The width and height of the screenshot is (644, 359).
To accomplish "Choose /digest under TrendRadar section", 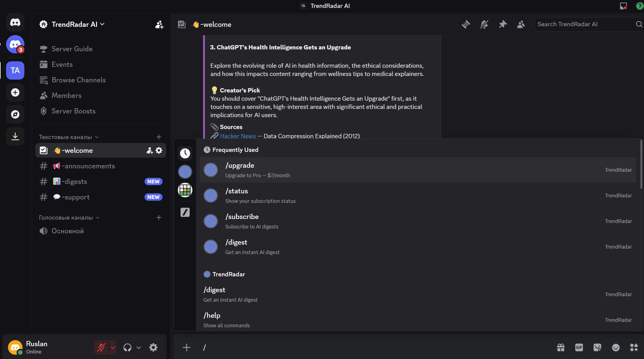I will click(418, 294).
